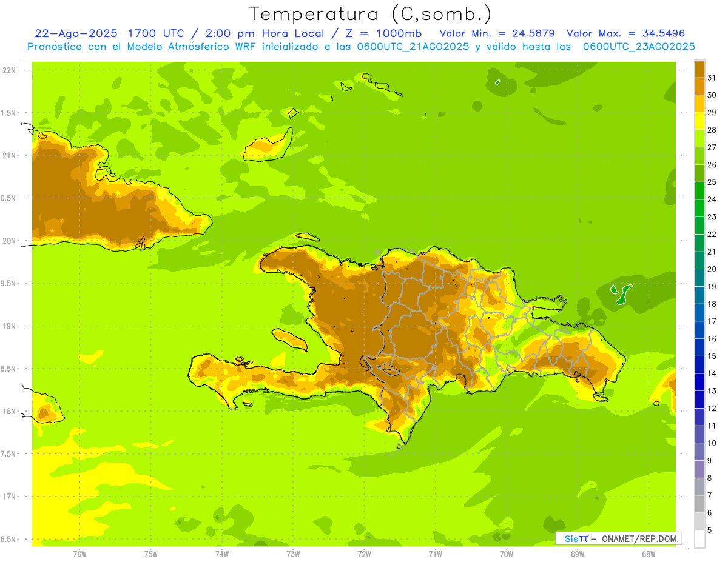Viewport: 728px width, 562px height.
Task: Click the legend value '29'
Action: (x=712, y=112)
